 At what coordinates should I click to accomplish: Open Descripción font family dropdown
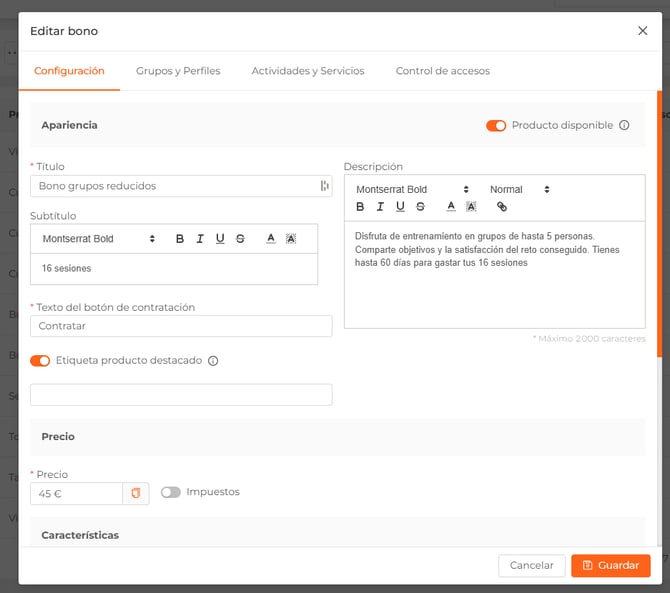(x=412, y=189)
